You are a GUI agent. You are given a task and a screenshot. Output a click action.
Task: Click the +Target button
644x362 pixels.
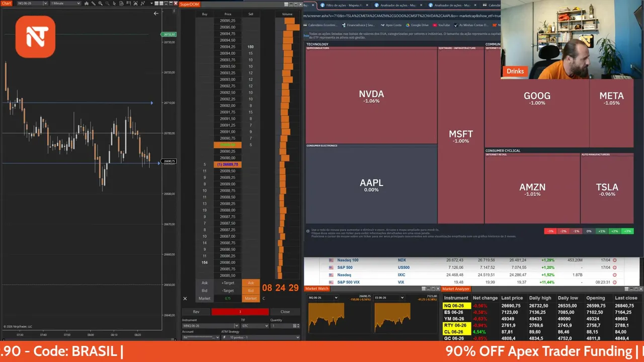228,283
